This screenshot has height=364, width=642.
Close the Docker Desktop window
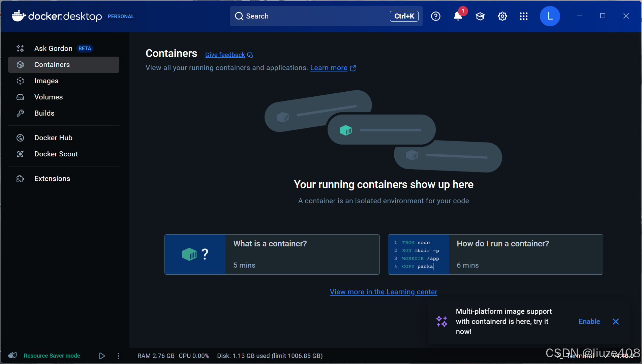pyautogui.click(x=626, y=16)
